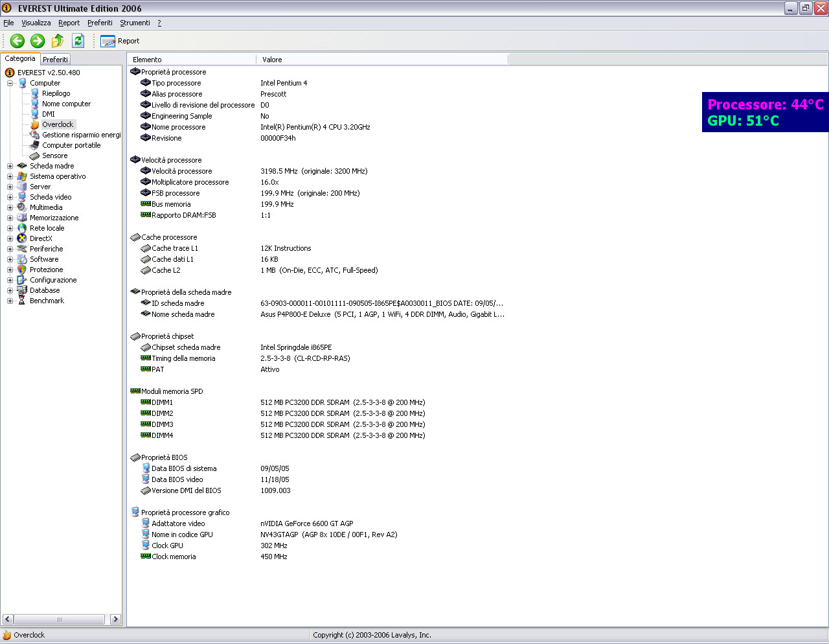Select the Cache L2 row
The image size is (829, 644).
click(317, 270)
